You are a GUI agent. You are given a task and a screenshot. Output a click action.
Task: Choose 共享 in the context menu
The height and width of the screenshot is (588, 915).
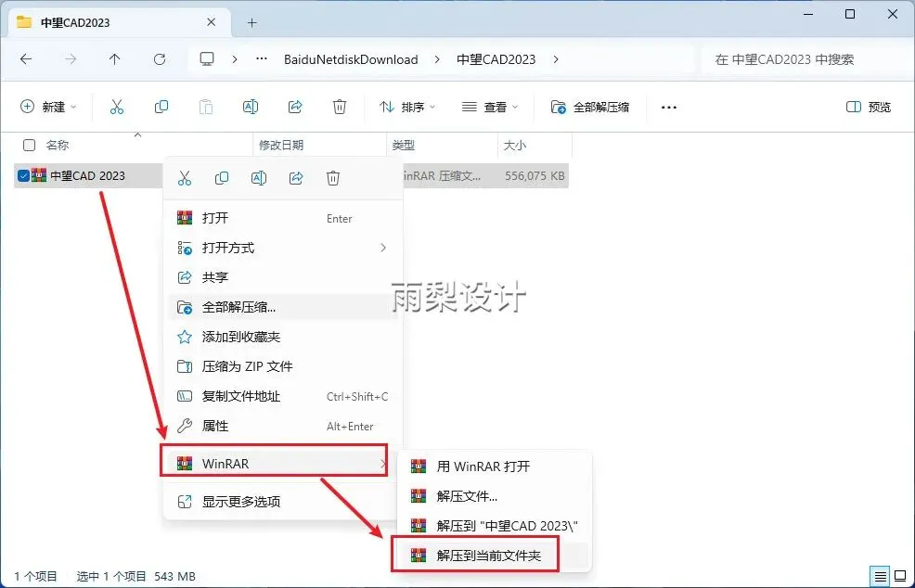point(283,277)
